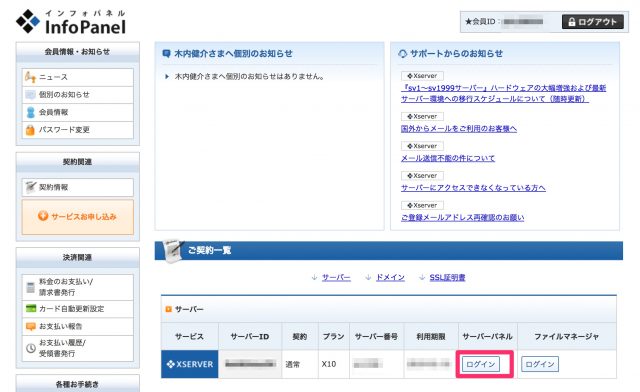Viewport: 640px width, 392px height.
Task: Click the calculator icon beside 料金のお支払い
Action: pyautogui.click(x=31, y=287)
